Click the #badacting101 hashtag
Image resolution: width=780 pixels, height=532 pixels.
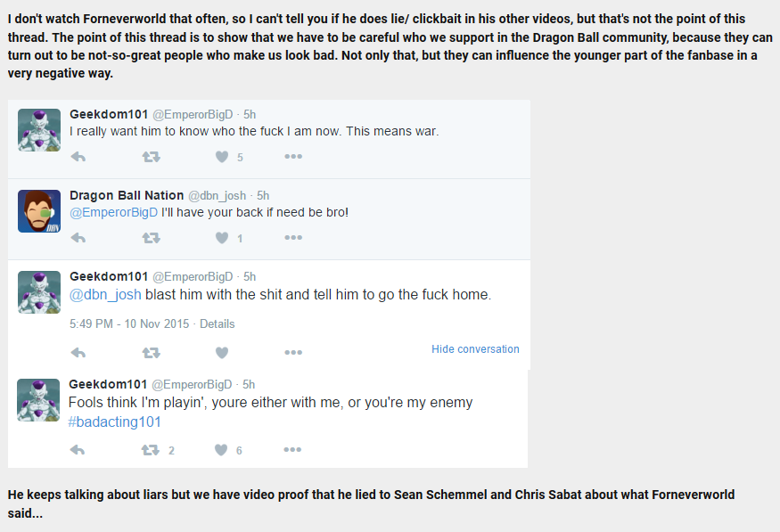coord(114,422)
